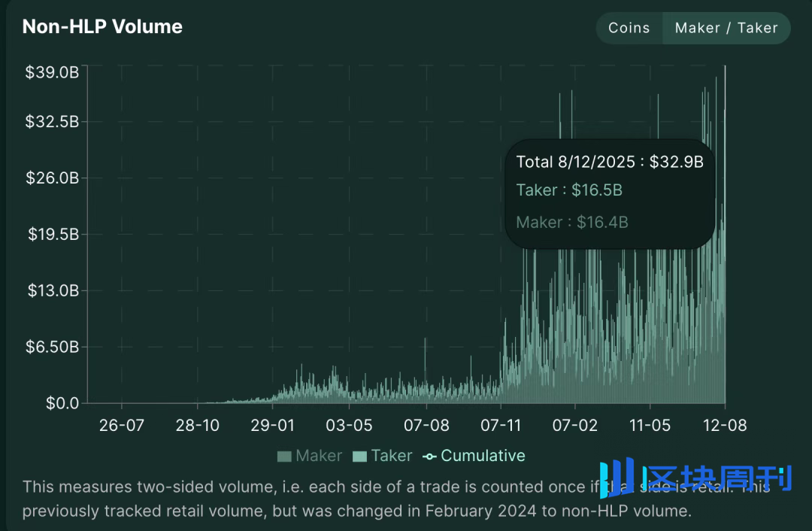Click the Taker $16.5B tooltip value
This screenshot has width=812, height=531.
coord(596,190)
